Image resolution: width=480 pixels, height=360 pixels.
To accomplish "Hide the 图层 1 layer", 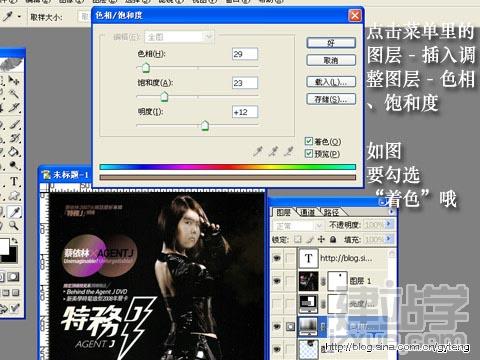I will point(277,281).
